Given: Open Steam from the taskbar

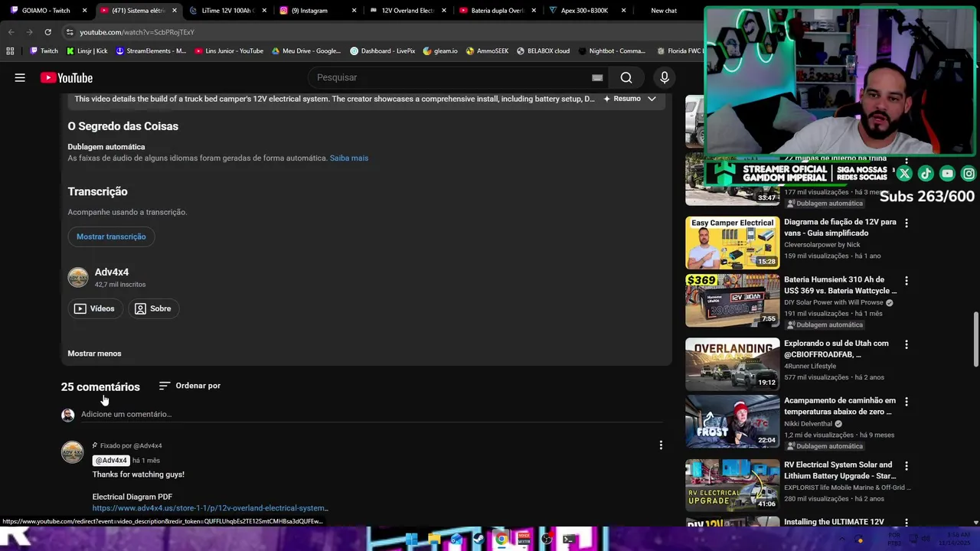Looking at the screenshot, I should point(479,539).
